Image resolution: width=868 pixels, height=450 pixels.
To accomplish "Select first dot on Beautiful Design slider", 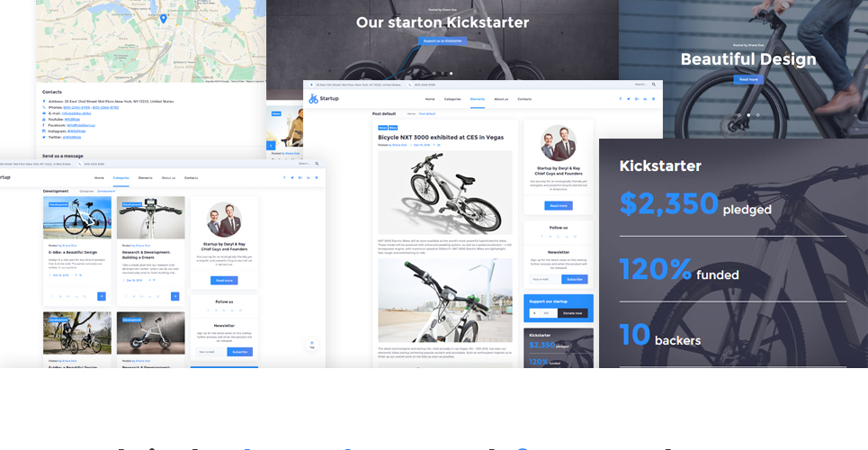I will [739, 115].
